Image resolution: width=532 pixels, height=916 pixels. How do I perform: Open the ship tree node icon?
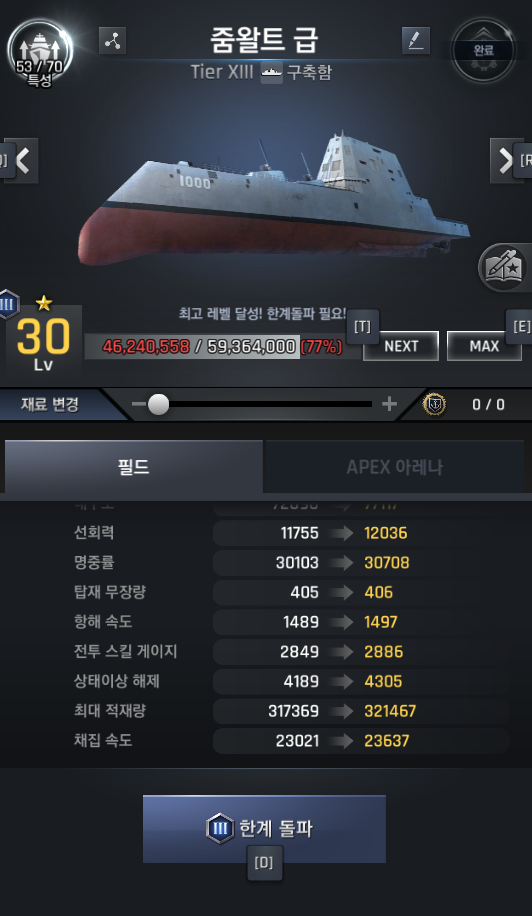pos(112,41)
